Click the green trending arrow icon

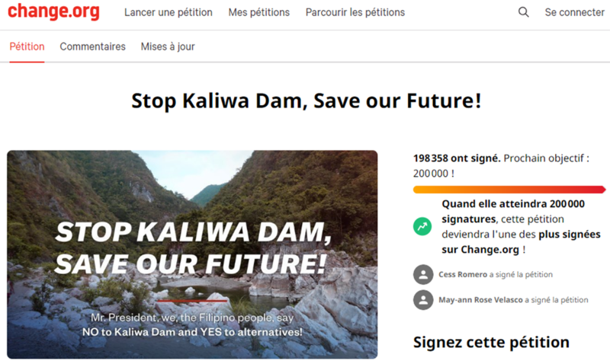422,226
